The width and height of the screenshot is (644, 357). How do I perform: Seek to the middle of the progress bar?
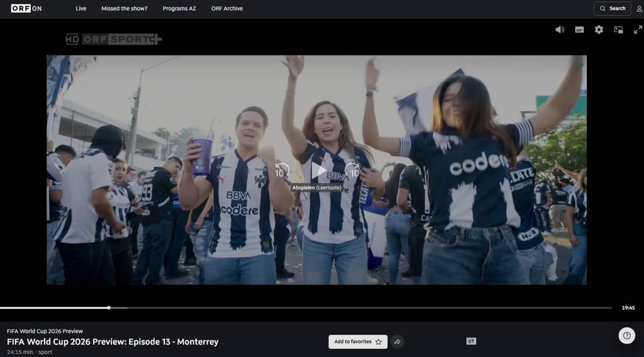pos(306,308)
